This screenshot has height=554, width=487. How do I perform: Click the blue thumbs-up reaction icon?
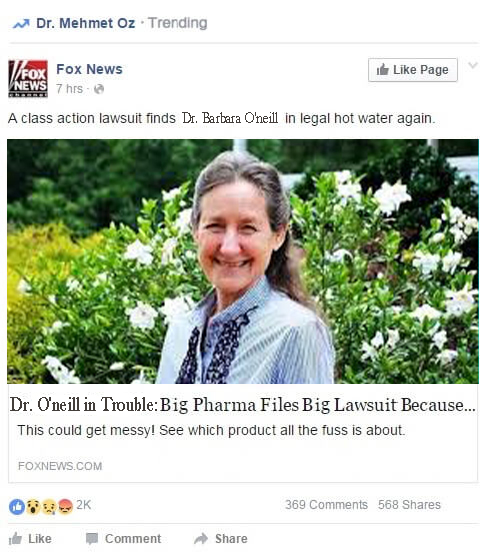(17, 506)
